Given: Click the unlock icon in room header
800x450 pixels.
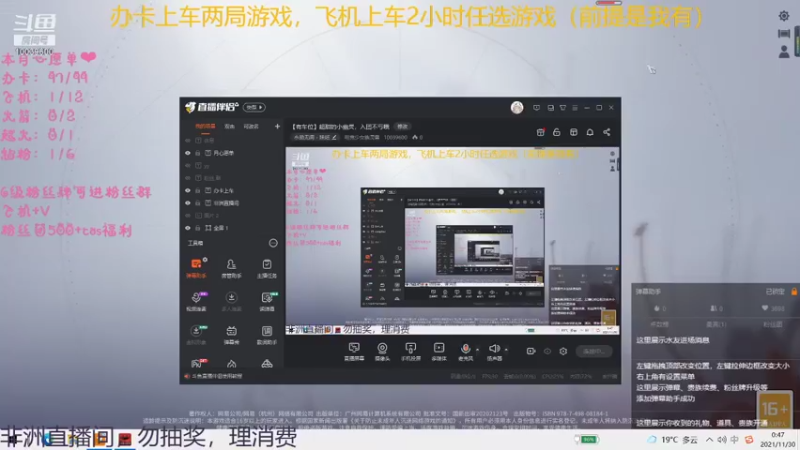Looking at the screenshot, I should click(557, 132).
